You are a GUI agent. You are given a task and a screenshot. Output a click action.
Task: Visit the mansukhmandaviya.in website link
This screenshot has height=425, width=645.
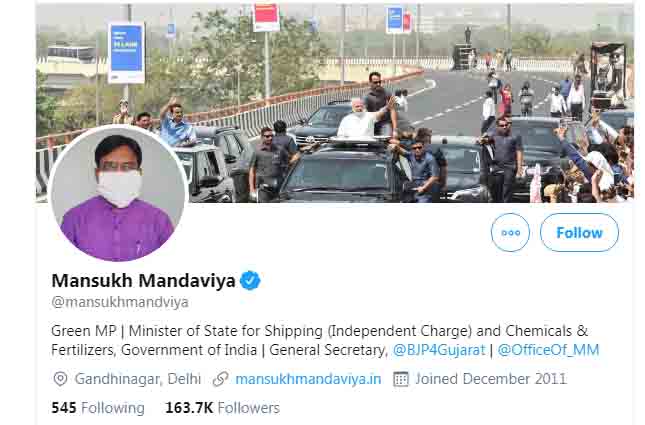point(308,379)
